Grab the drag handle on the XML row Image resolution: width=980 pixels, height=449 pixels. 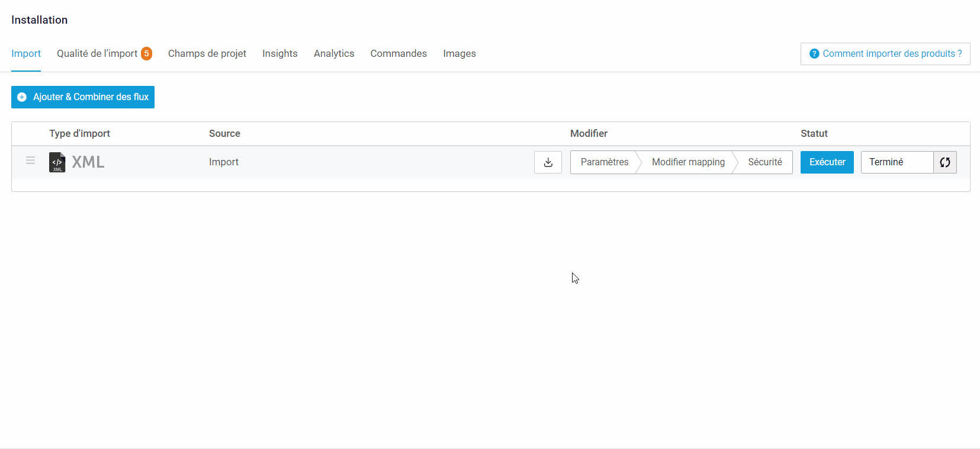(x=30, y=161)
